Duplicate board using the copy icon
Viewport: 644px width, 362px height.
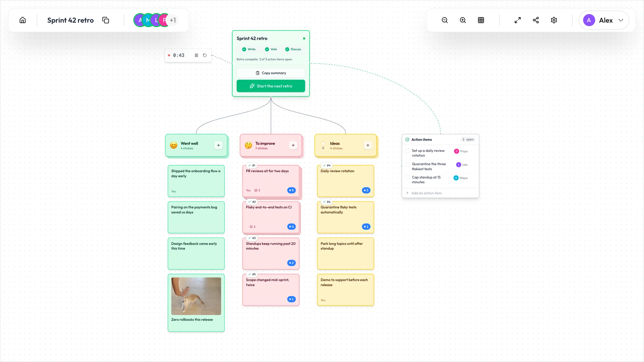coord(106,20)
